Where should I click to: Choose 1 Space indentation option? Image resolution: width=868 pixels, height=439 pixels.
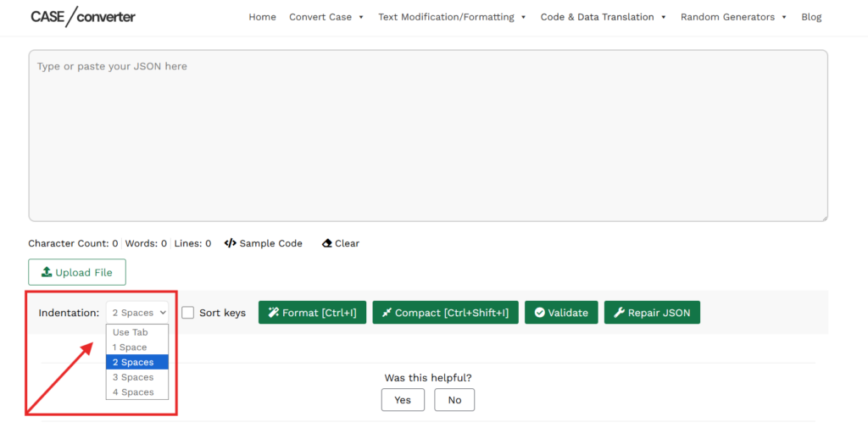click(137, 347)
